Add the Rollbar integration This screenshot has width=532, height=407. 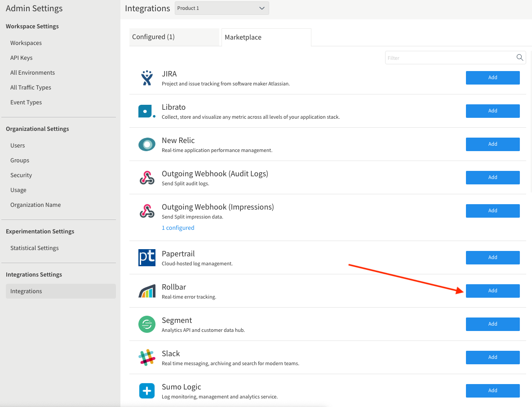click(492, 291)
